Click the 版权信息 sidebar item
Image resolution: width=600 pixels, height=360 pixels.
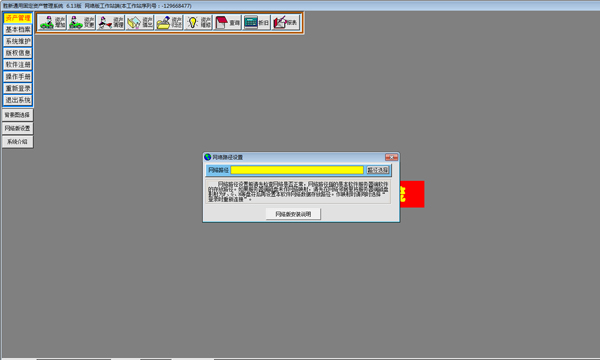coord(18,53)
